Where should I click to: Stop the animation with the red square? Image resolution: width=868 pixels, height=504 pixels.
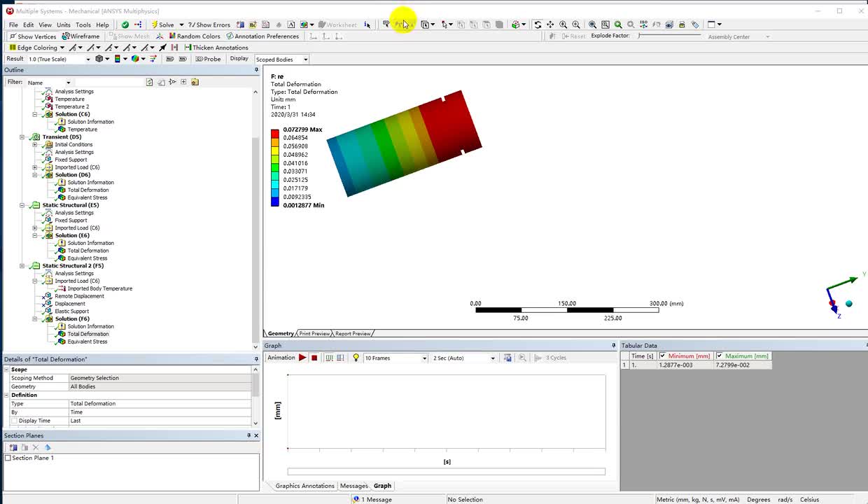[314, 358]
